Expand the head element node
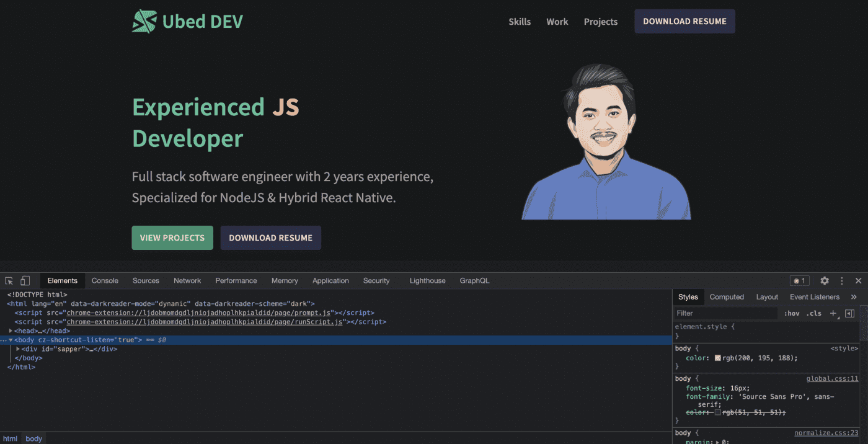The image size is (868, 444). (x=11, y=331)
